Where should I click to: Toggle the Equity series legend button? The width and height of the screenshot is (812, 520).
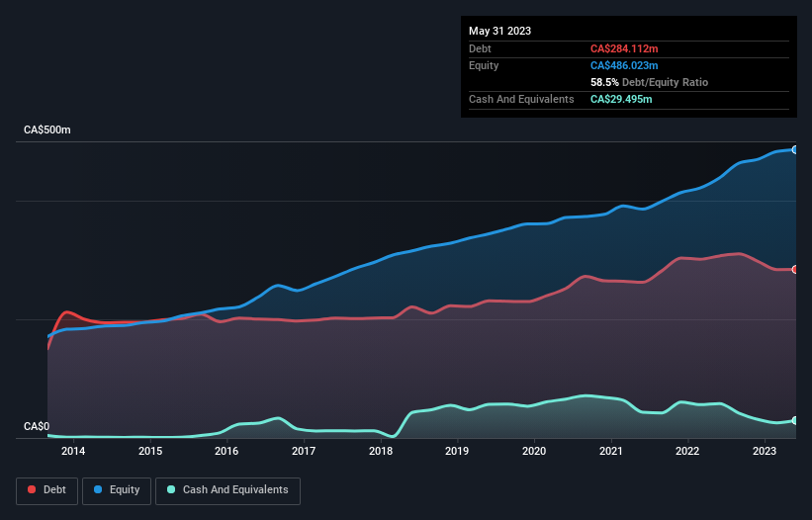(117, 490)
